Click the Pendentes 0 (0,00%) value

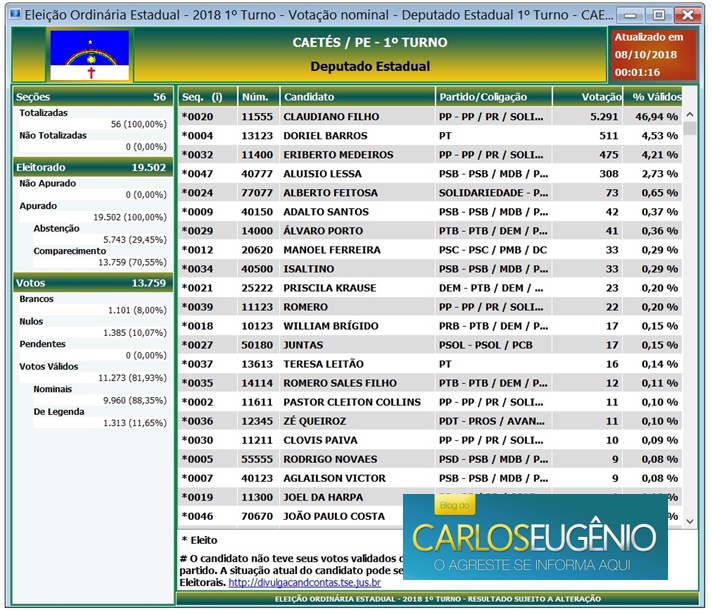(x=146, y=355)
